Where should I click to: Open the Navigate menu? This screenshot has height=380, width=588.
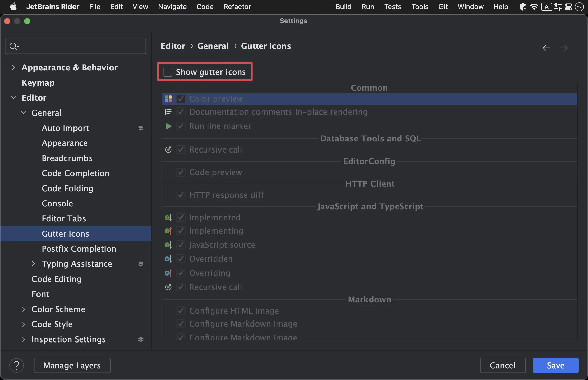point(172,7)
